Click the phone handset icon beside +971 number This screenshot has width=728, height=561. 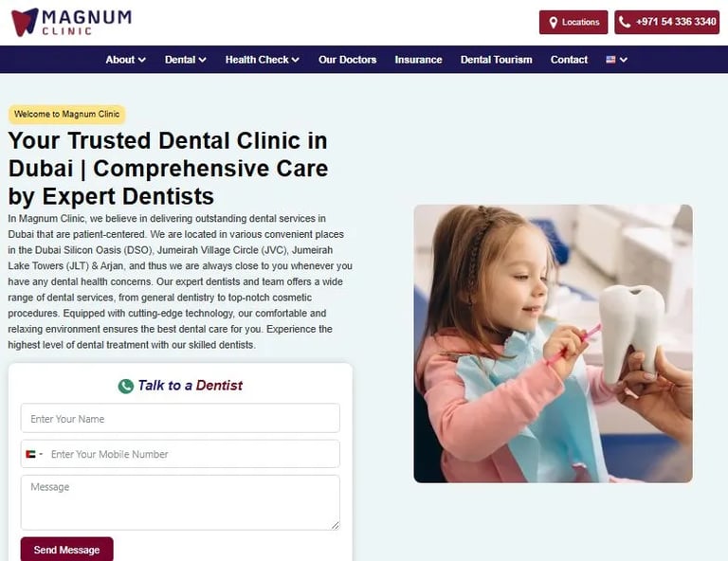point(625,23)
